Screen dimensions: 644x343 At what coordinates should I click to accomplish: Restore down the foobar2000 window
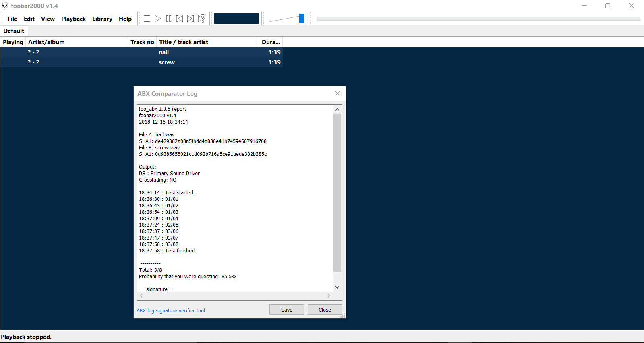pyautogui.click(x=608, y=6)
